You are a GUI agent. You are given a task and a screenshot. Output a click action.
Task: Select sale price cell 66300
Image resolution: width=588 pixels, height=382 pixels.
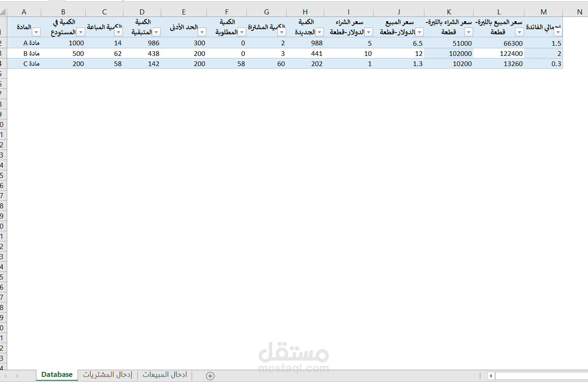(x=499, y=43)
